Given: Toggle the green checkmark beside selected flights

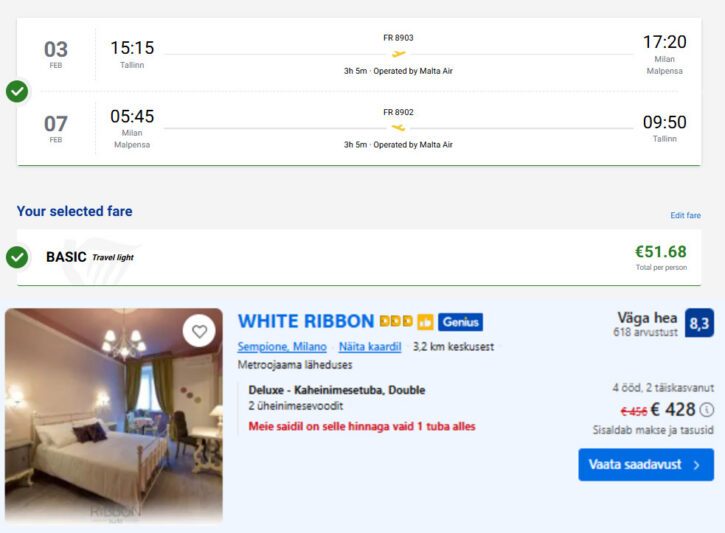Looking at the screenshot, I should coord(17,92).
